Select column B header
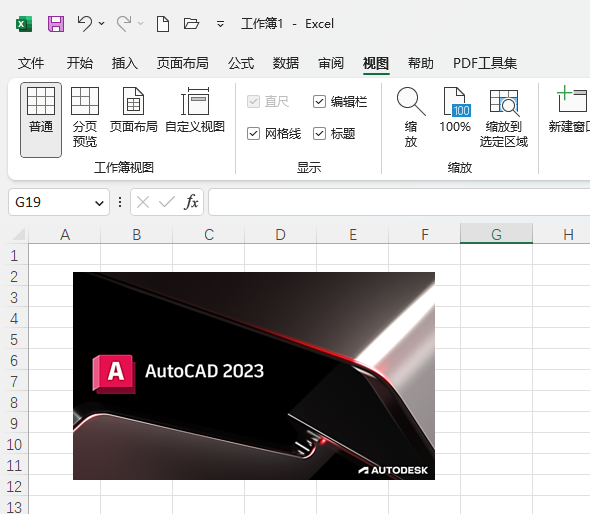 coord(137,234)
